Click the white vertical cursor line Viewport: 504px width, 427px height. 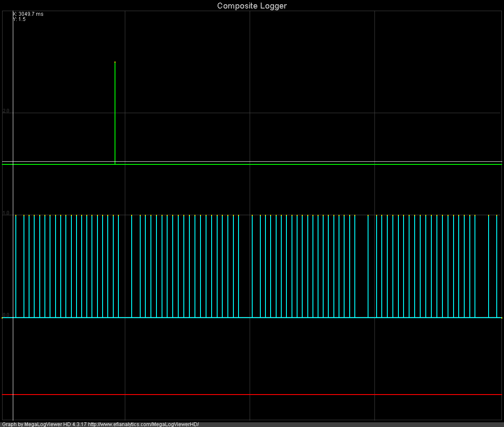coord(13,256)
